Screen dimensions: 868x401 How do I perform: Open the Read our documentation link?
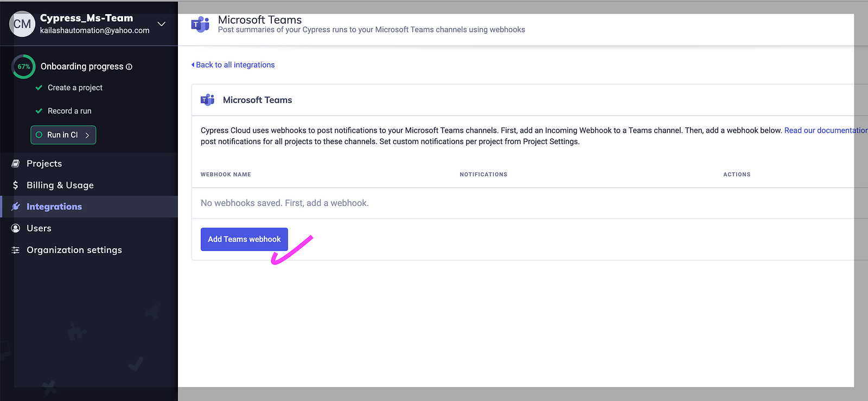826,131
